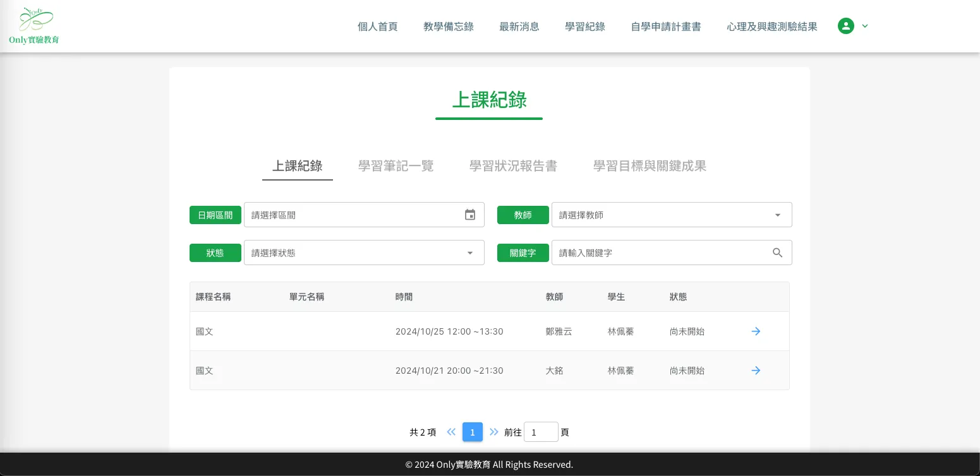Switch to the 學習狀況報告書 tab
Viewport: 980px width, 476px height.
pos(513,166)
